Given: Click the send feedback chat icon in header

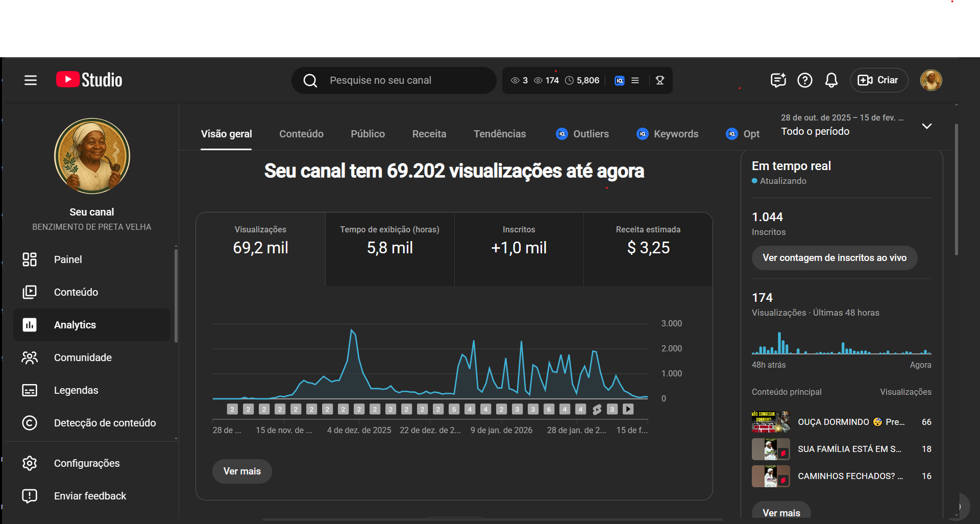Looking at the screenshot, I should click(778, 80).
